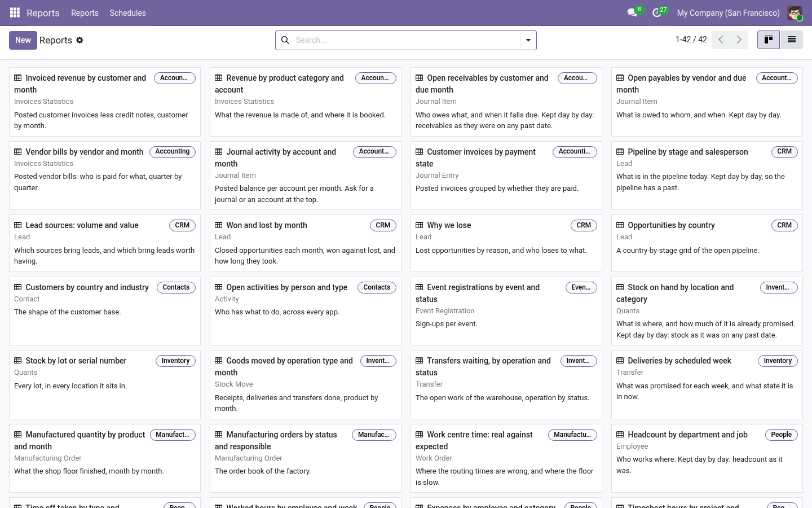Click Inventory tag on Stock by lot card
Image resolution: width=812 pixels, height=508 pixels.
click(x=175, y=361)
